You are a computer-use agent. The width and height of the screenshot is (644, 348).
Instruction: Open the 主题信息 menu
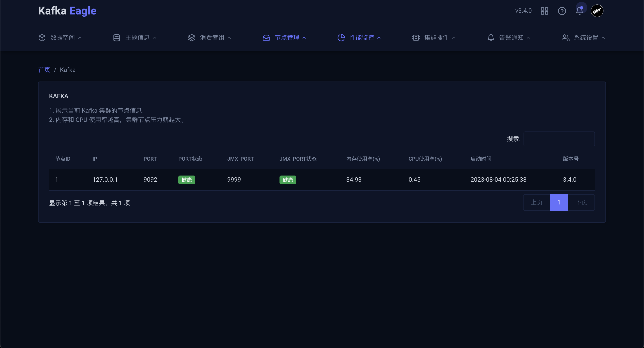[x=137, y=38]
